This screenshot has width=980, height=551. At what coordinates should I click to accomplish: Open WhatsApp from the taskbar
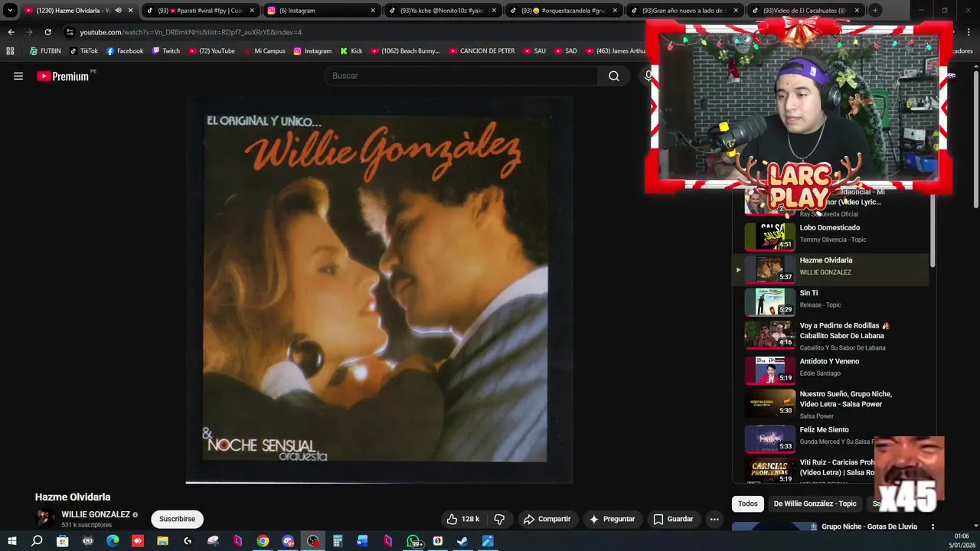[x=413, y=541]
